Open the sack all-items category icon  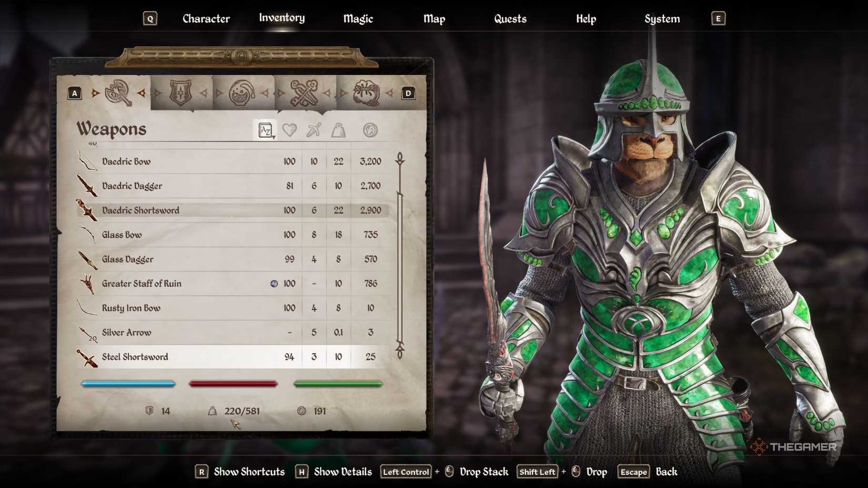coord(366,93)
